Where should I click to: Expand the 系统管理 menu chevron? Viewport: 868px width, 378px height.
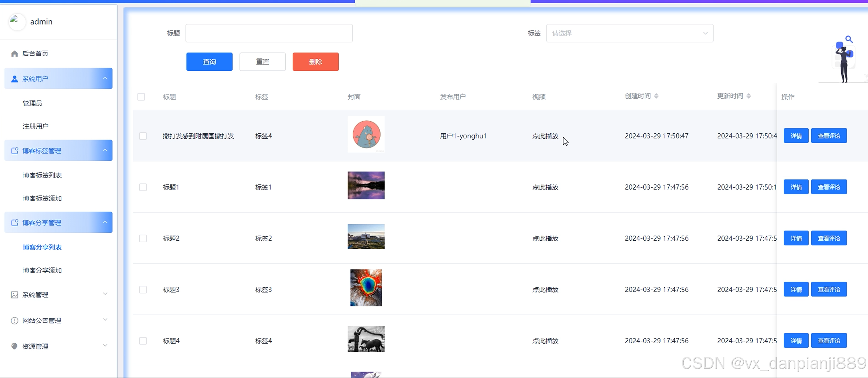coord(105,294)
